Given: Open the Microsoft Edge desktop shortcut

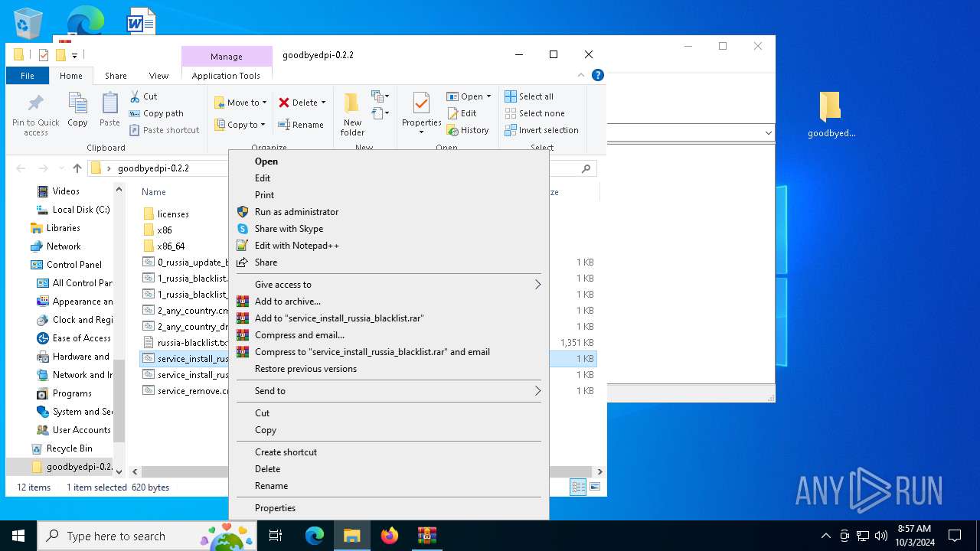Looking at the screenshot, I should point(85,21).
